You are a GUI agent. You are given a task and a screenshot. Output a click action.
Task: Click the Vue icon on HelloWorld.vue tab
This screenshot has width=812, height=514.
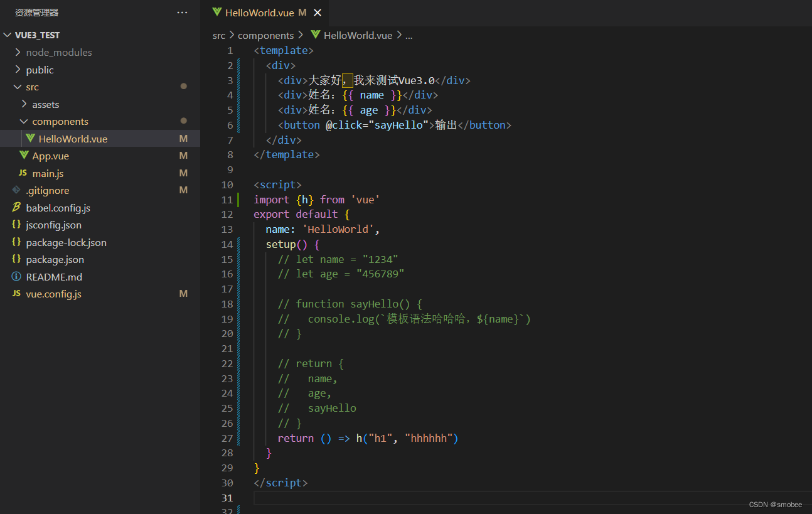click(217, 12)
